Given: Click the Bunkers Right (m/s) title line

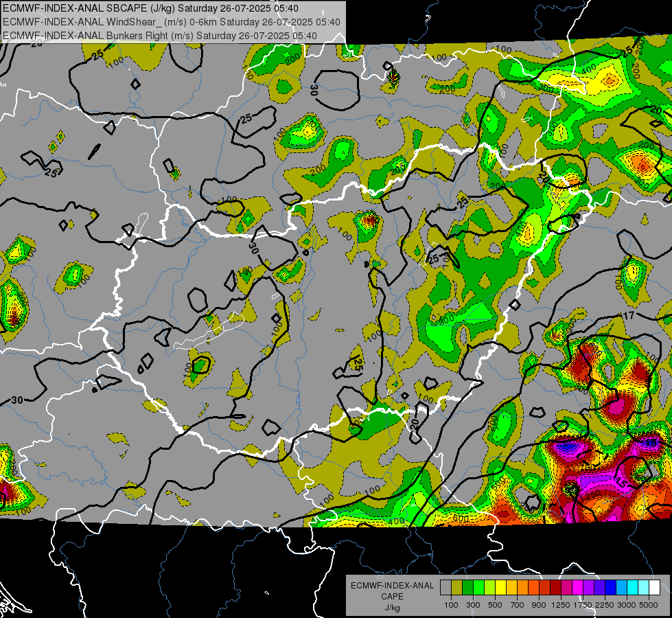Looking at the screenshot, I should click(x=160, y=36).
